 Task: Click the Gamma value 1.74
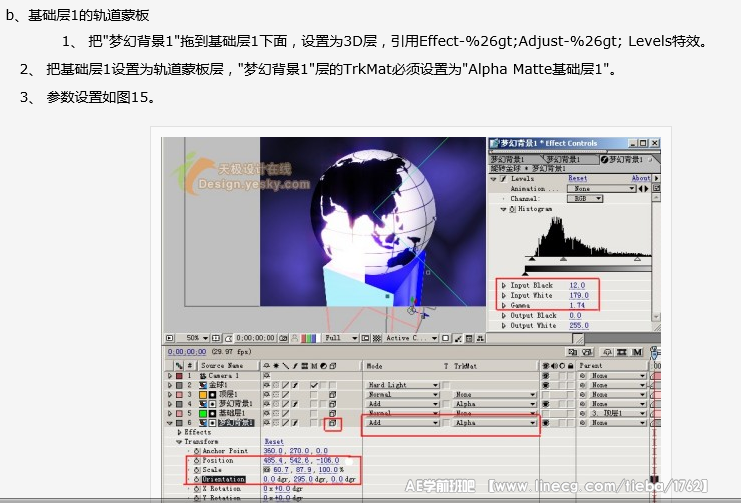(x=577, y=305)
